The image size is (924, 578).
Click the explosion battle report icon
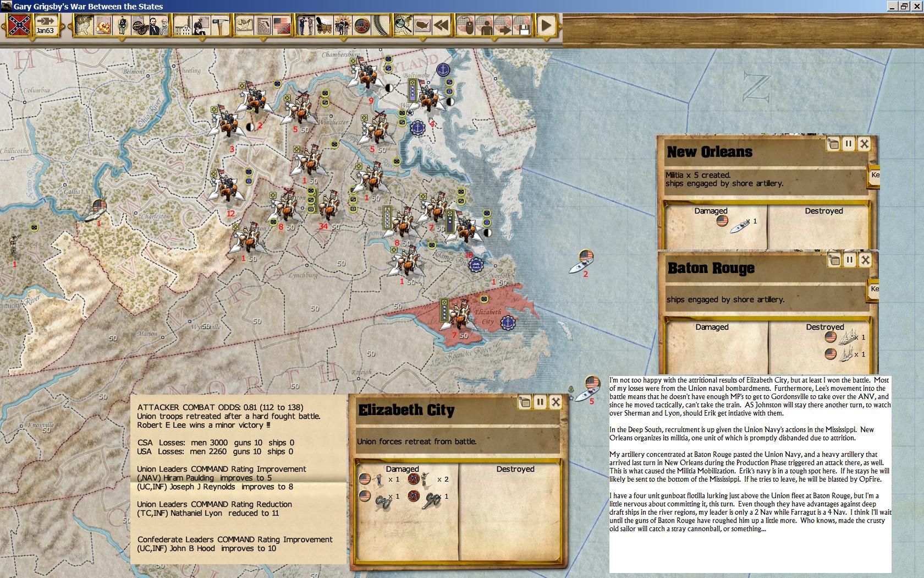[103, 25]
